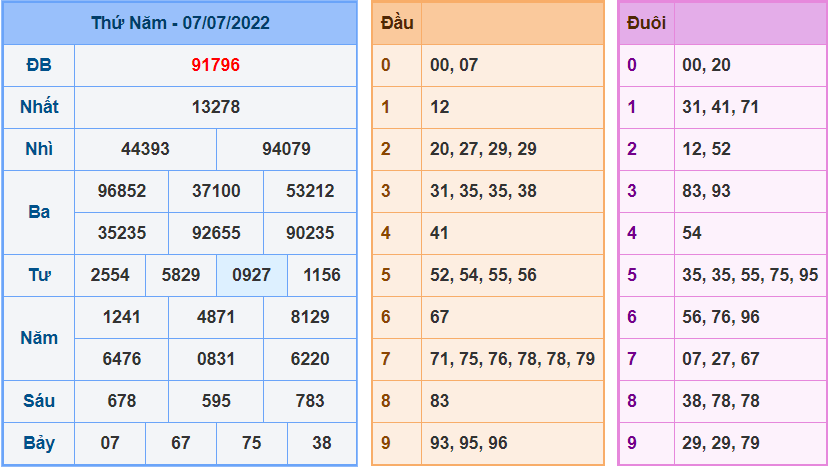Click sixth prize number 678

[x=122, y=400]
